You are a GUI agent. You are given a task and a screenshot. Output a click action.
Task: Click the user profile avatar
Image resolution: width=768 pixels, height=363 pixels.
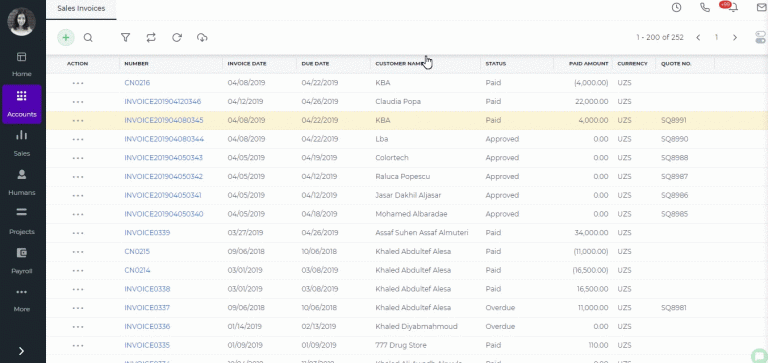click(22, 22)
